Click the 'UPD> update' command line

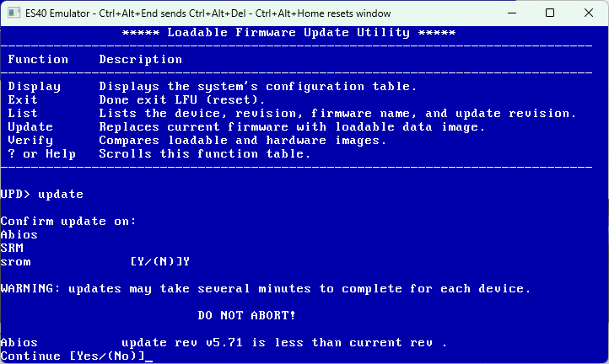[x=42, y=194]
